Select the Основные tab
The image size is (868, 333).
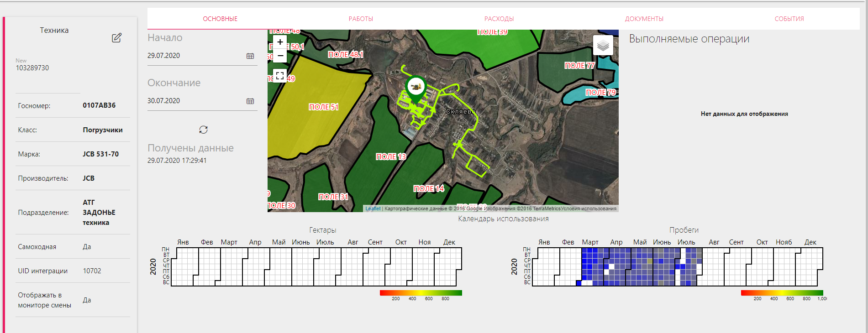click(220, 19)
